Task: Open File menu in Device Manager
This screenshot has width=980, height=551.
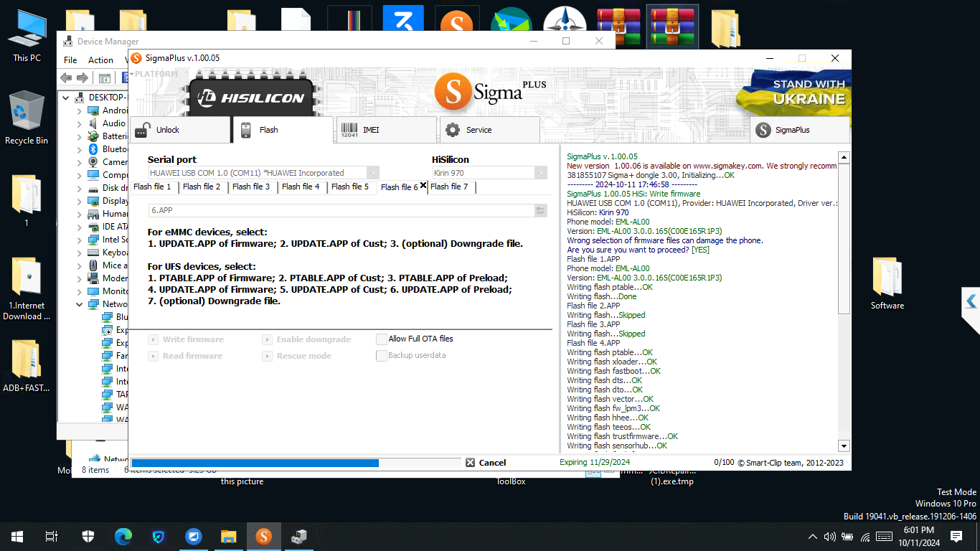Action: pos(70,60)
